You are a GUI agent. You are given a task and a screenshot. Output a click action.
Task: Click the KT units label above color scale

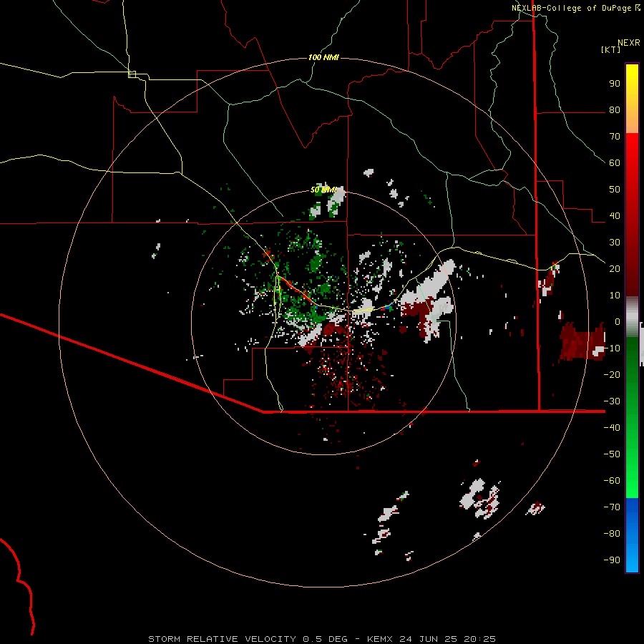point(610,49)
